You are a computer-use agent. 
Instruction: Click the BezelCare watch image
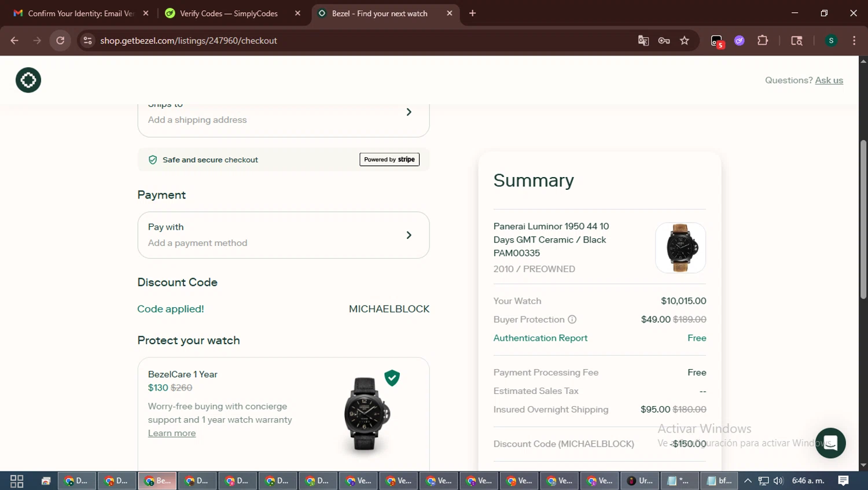[367, 413]
